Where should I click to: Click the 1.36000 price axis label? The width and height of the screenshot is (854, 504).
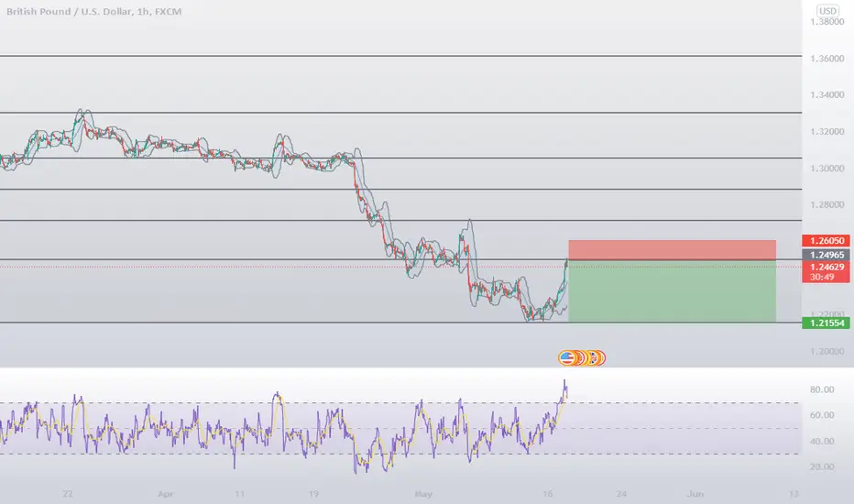point(827,59)
